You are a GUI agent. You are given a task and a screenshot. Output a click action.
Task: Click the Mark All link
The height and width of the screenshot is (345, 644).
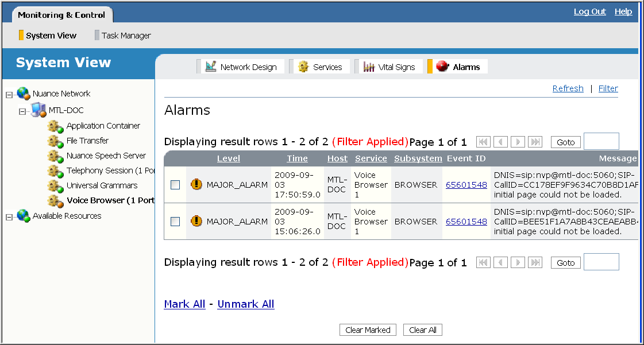pyautogui.click(x=184, y=304)
